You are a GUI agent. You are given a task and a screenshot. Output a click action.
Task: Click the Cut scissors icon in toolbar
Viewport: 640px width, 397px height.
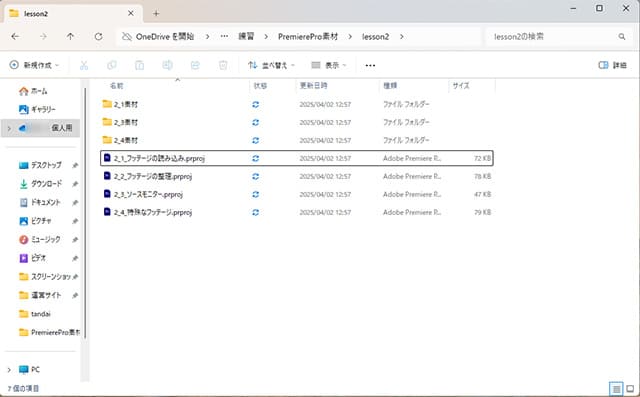84,65
